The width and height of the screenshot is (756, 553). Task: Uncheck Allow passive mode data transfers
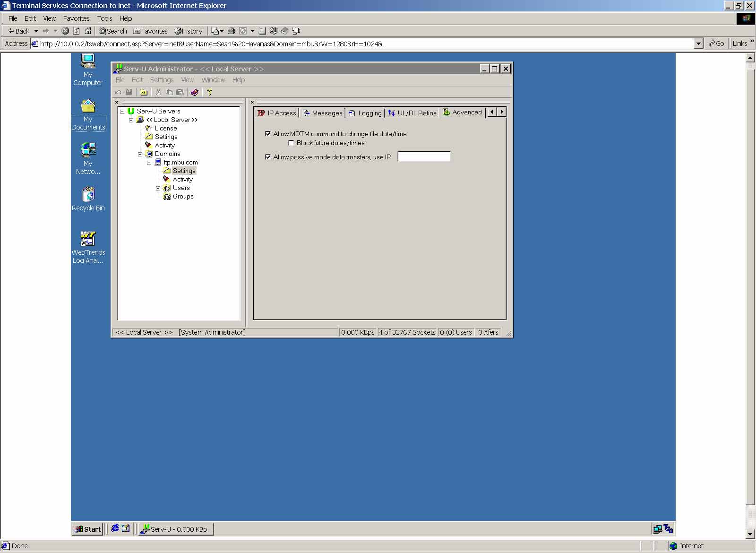coord(268,157)
